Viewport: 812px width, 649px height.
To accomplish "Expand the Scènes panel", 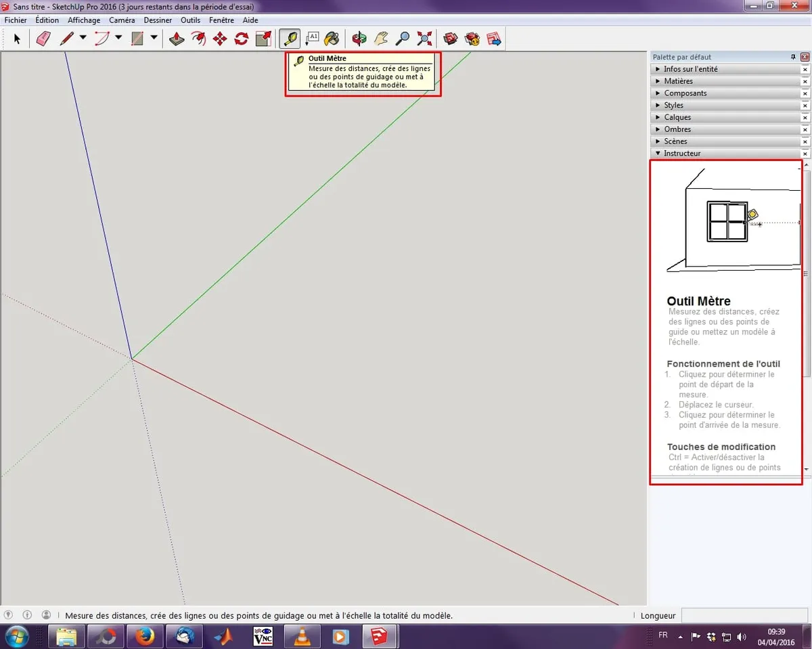I will click(725, 141).
